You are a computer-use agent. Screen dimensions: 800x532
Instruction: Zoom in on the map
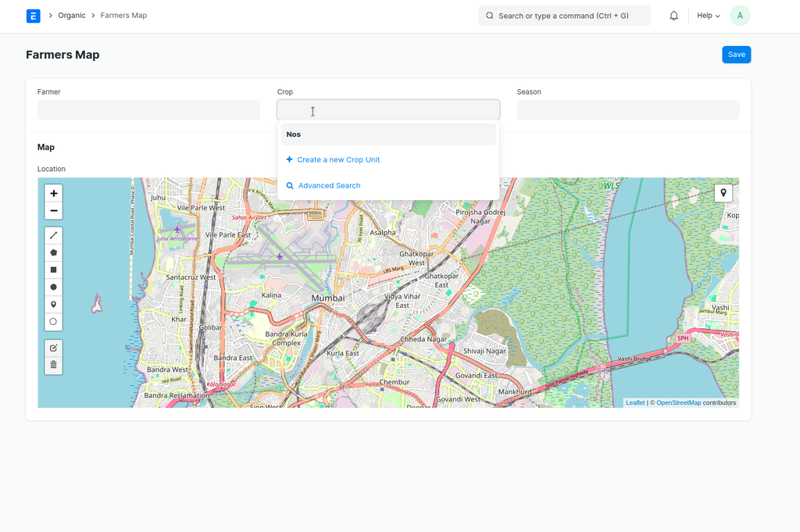(53, 194)
